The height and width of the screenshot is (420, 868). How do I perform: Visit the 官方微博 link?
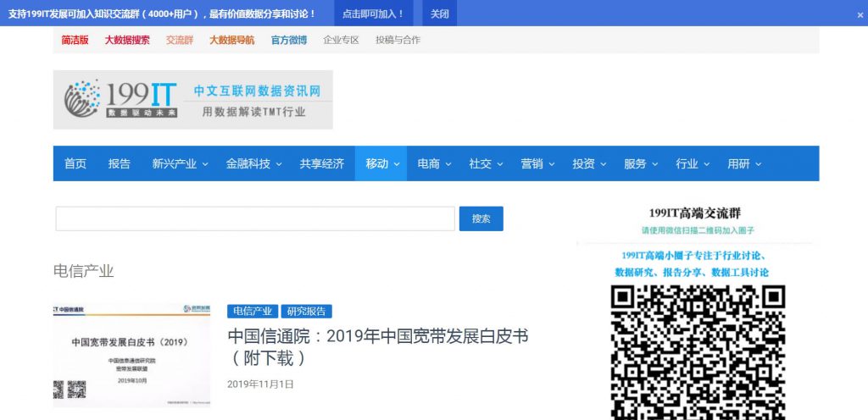tap(288, 40)
